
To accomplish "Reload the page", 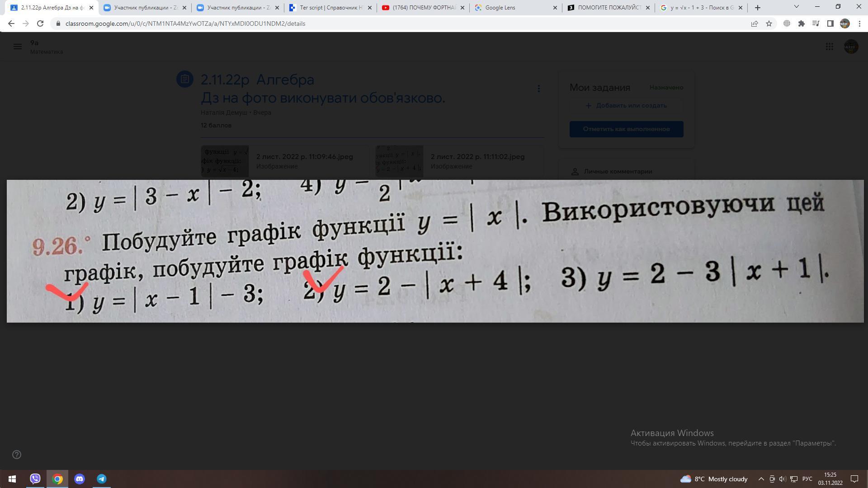I will [40, 23].
